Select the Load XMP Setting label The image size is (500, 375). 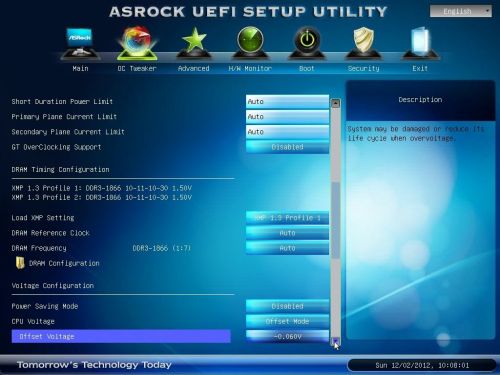(x=43, y=218)
